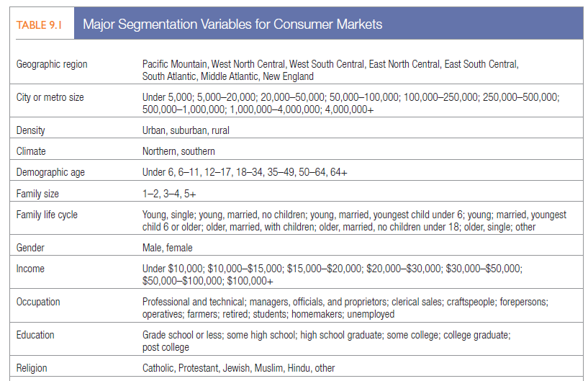Screen dimensions: 588x381
Task: Click the "City or metro size" row label
Action: click(x=50, y=97)
